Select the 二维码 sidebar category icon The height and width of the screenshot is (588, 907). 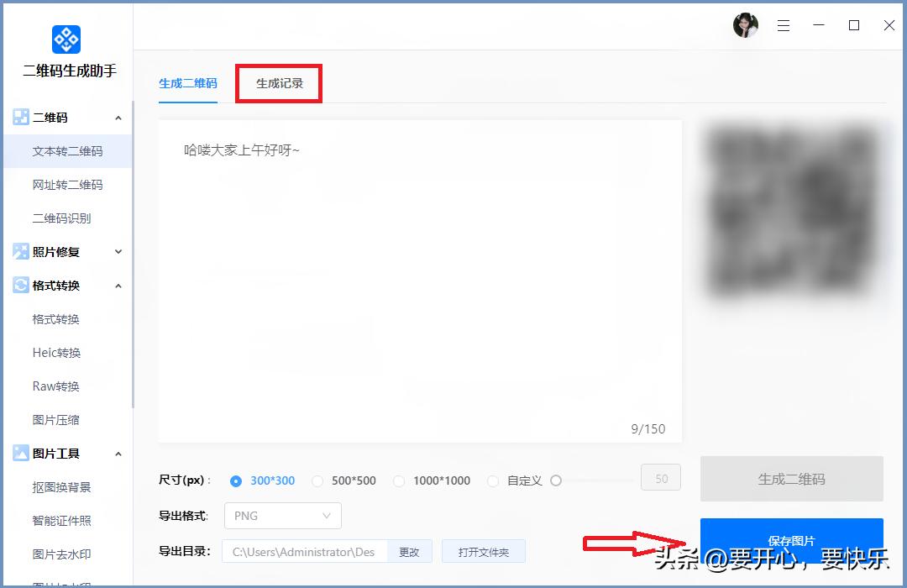tap(23, 117)
